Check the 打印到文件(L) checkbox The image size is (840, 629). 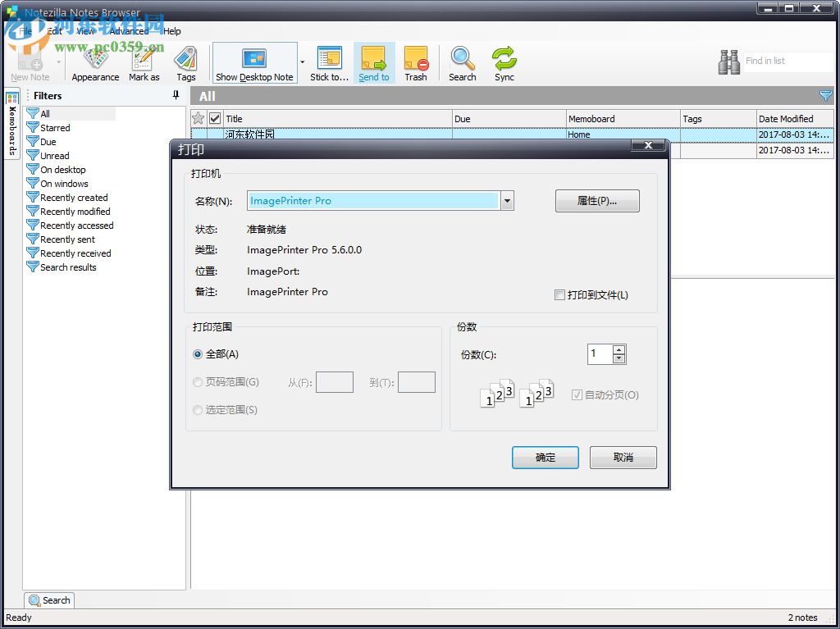coord(560,295)
